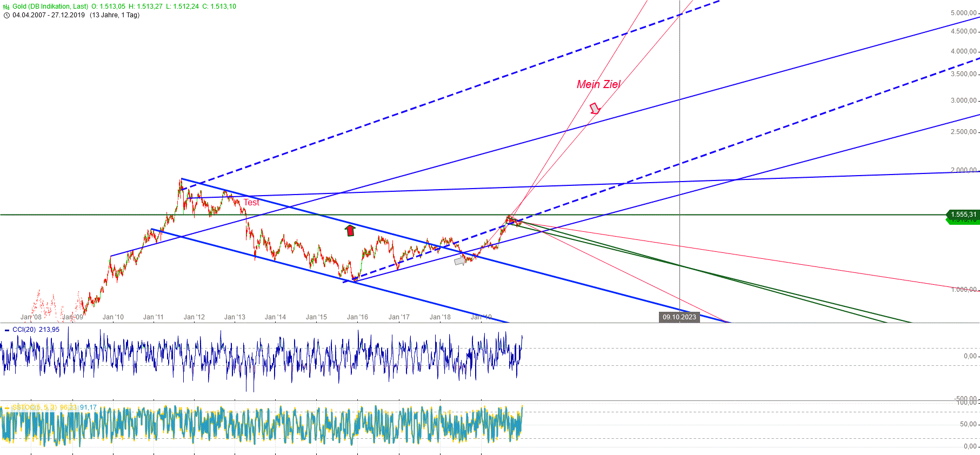Click the date range 04.04.2007 - 27.12.2019
The image size is (980, 455).
click(x=49, y=15)
